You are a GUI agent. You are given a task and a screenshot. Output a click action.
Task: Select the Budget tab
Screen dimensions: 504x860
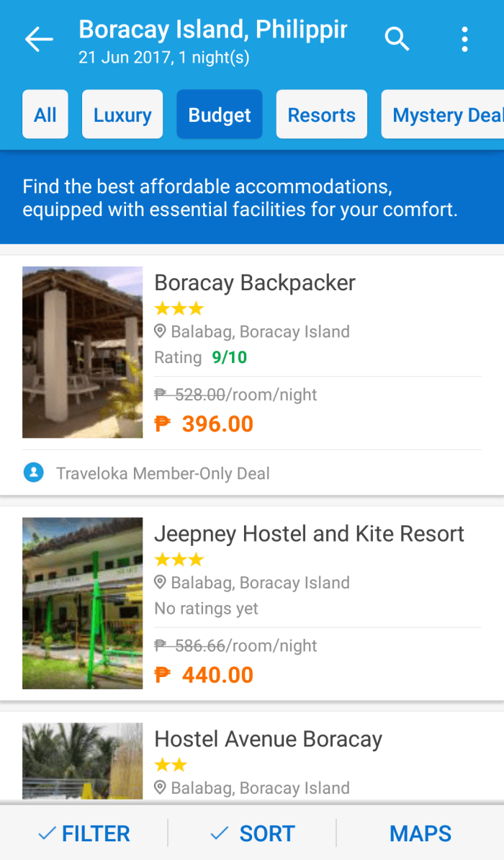click(219, 114)
